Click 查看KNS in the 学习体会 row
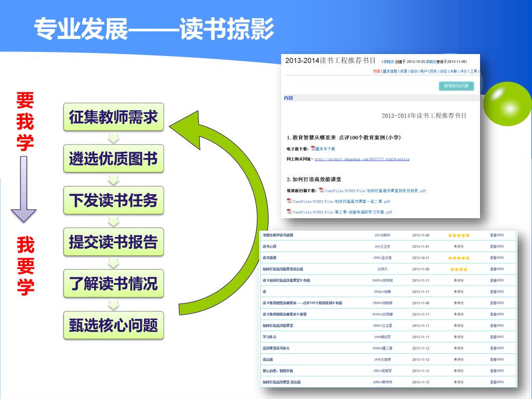Viewport: 532px width, 399px height. pyautogui.click(x=497, y=337)
